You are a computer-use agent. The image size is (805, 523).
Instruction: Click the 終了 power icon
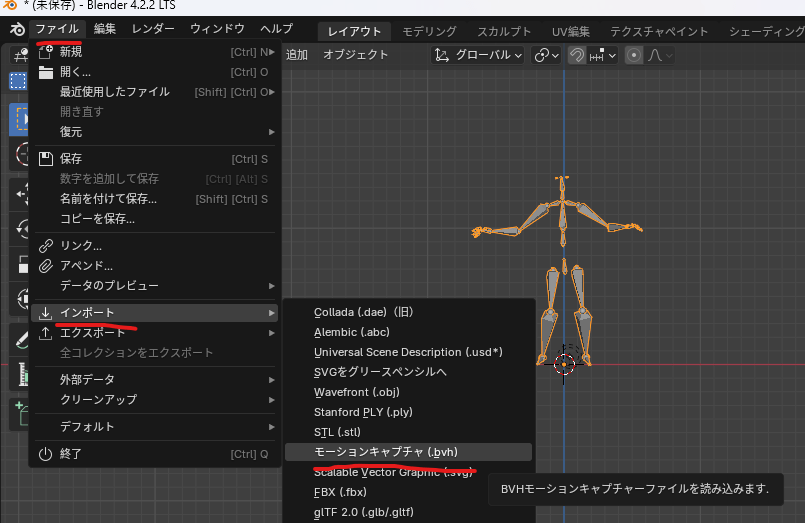point(46,454)
